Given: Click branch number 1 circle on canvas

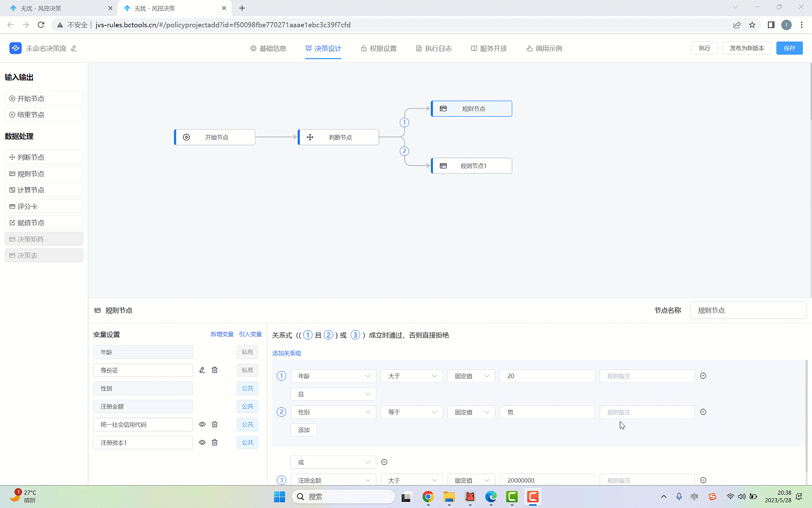Looking at the screenshot, I should pos(404,123).
